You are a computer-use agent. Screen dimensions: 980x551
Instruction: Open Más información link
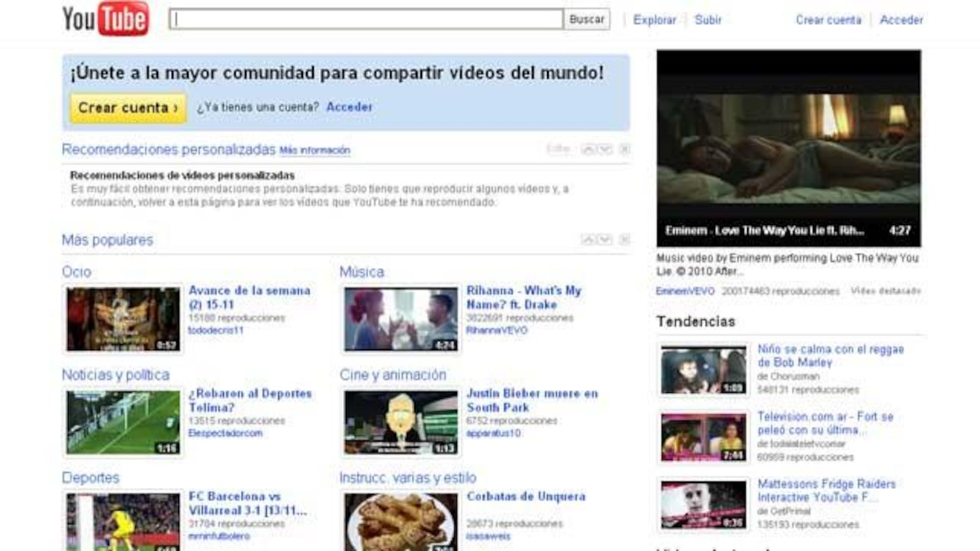tap(314, 150)
